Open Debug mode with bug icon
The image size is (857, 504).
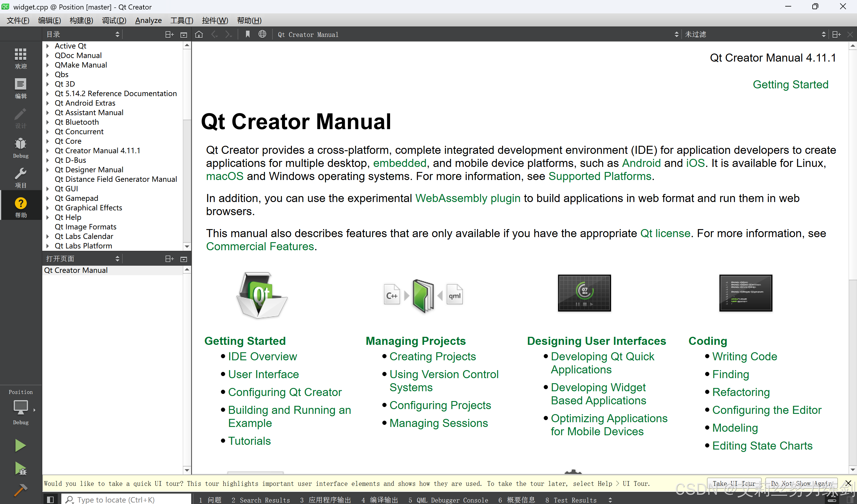click(21, 148)
